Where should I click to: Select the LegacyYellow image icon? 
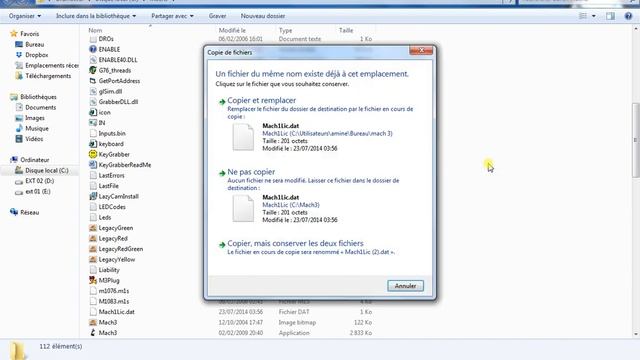pos(93,260)
